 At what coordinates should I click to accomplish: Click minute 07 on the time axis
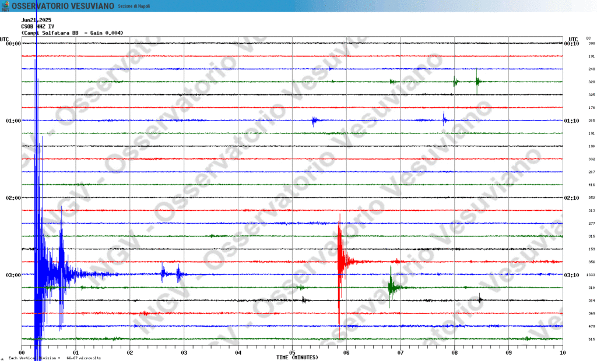click(x=401, y=352)
